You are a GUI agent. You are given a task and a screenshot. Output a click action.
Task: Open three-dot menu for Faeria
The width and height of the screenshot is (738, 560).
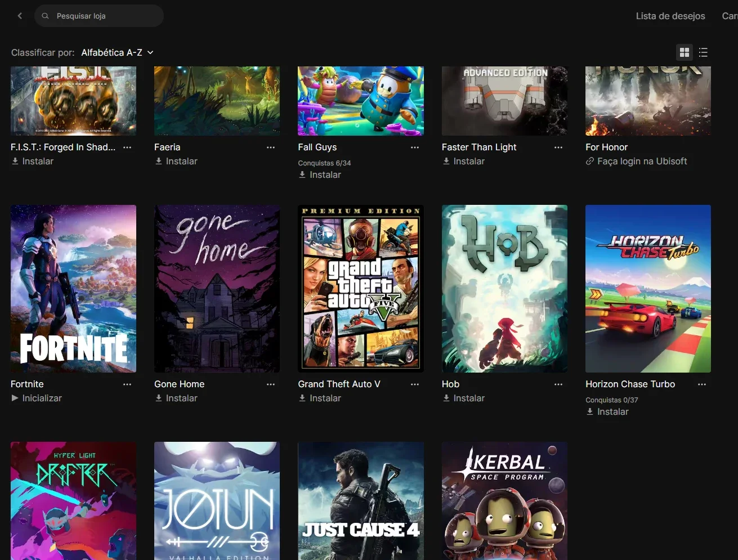[x=271, y=147]
